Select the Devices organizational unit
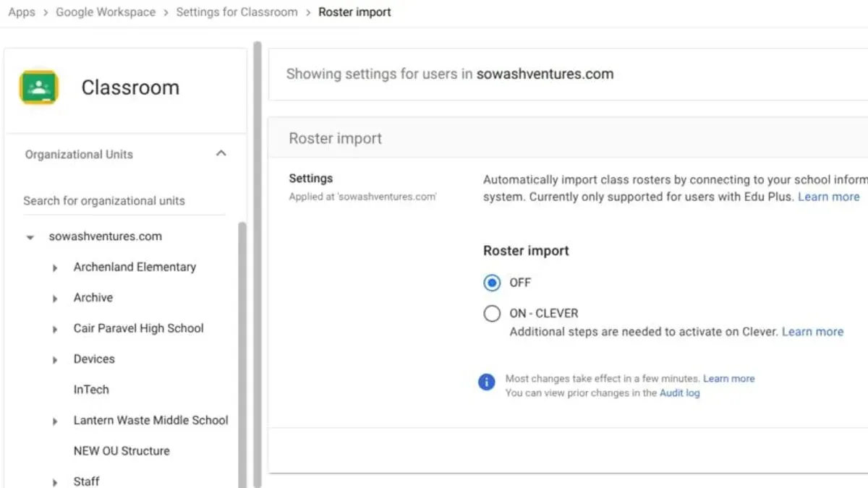This screenshot has width=868, height=488. 94,359
